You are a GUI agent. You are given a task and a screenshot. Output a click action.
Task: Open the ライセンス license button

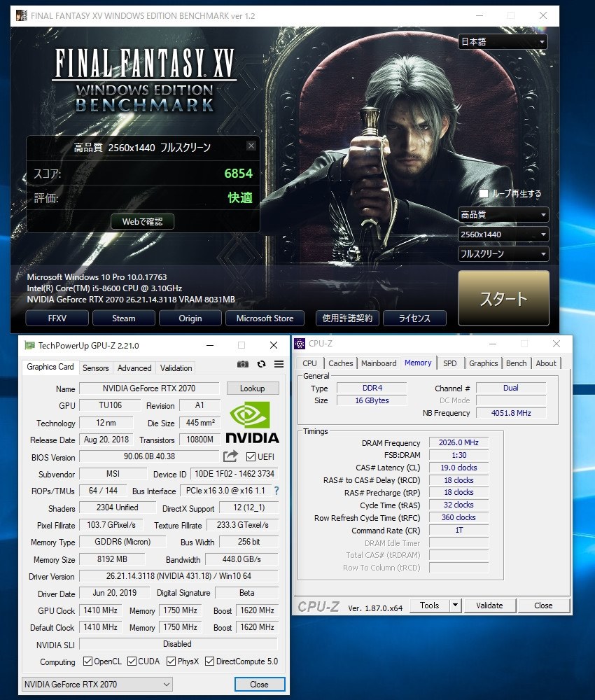point(414,318)
